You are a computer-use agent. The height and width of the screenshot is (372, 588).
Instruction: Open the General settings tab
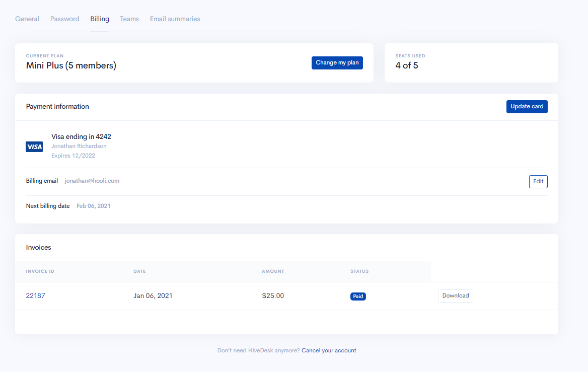(27, 19)
